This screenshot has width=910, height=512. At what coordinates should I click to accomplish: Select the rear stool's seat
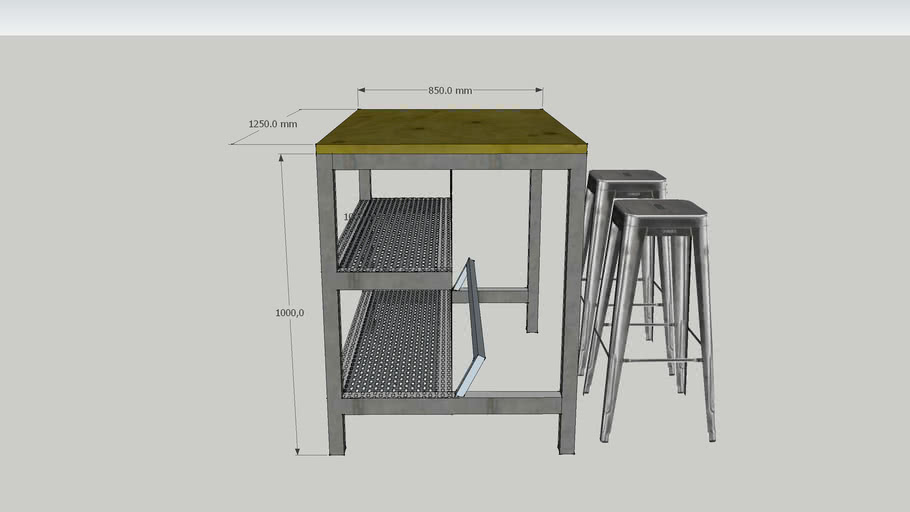coord(626,177)
